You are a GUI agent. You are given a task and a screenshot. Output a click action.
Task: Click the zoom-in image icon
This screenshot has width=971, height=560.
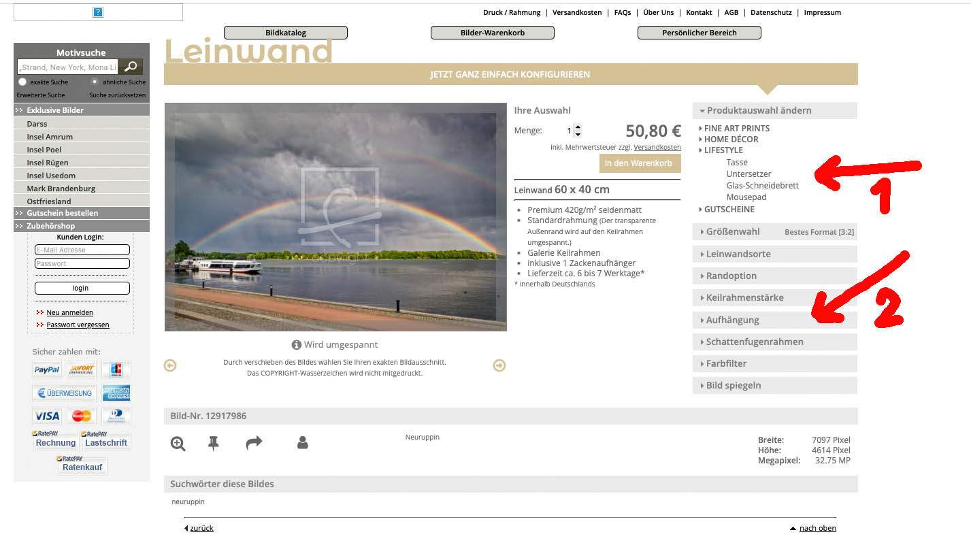tap(178, 444)
